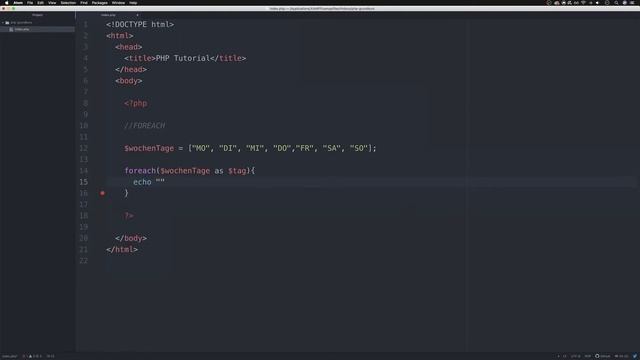The height and width of the screenshot is (360, 640).
Task: Click line number 14 in the gutter
Action: (x=84, y=171)
